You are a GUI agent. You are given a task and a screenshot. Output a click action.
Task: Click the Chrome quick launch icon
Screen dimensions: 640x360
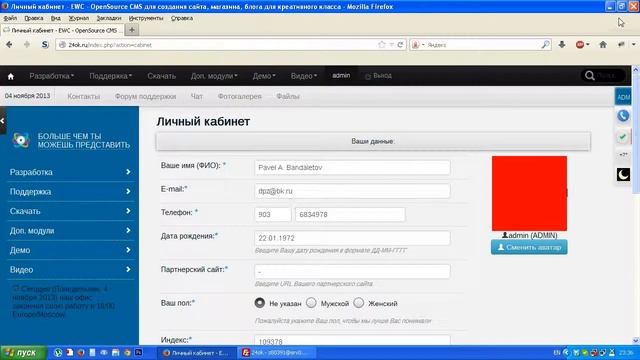coord(127,352)
